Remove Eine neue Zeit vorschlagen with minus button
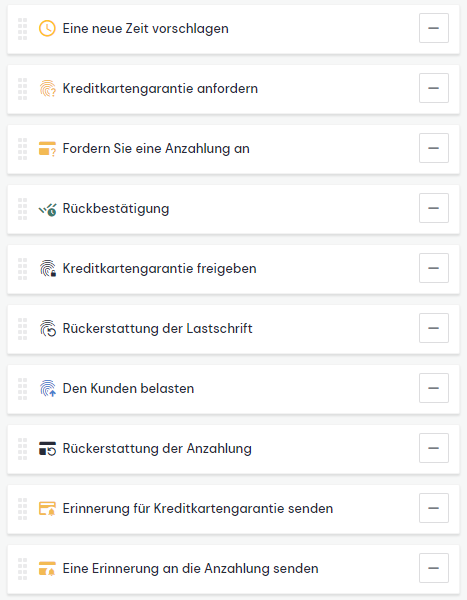The width and height of the screenshot is (467, 600). (434, 28)
